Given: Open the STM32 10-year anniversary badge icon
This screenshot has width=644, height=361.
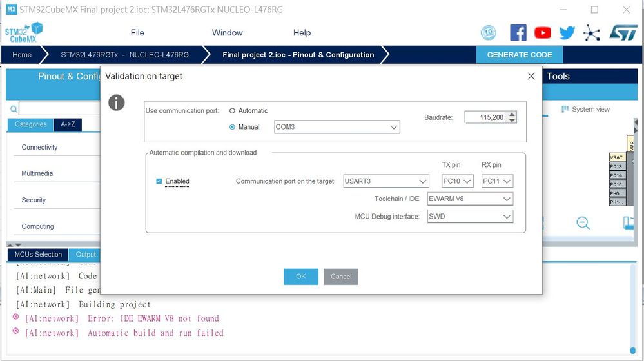Looking at the screenshot, I should [489, 32].
